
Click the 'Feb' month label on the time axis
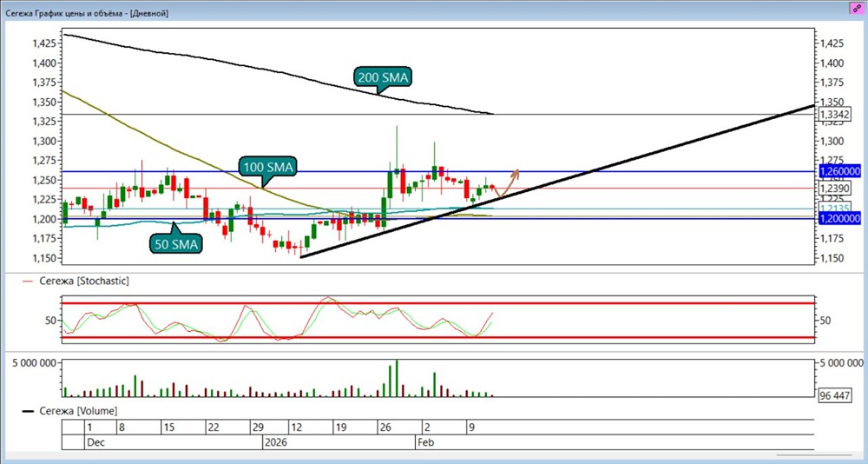pos(427,443)
